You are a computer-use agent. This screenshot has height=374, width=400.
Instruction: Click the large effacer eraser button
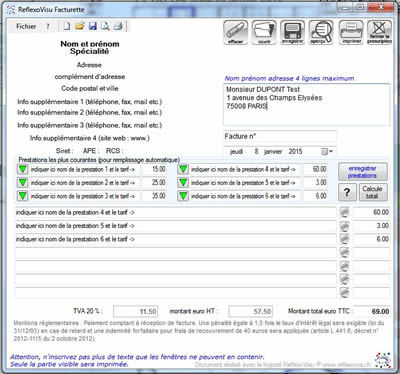point(236,32)
